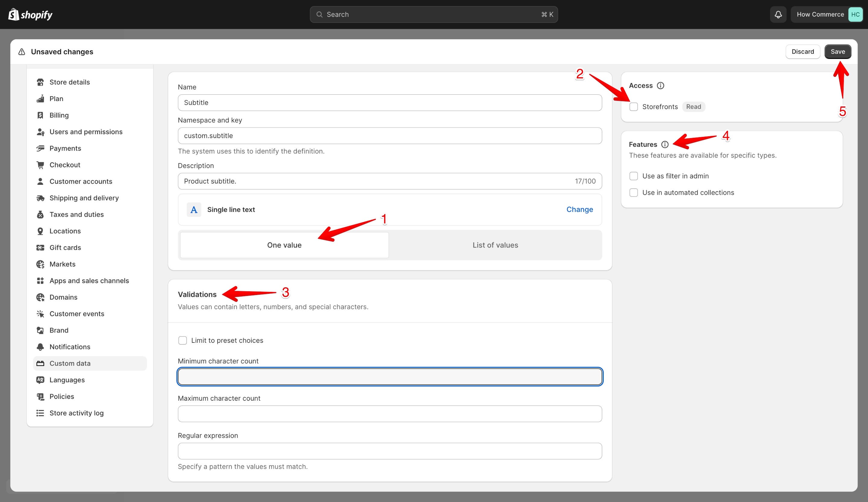Click the 'Validations' heading text
Viewport: 868px width, 502px height.
[197, 294]
